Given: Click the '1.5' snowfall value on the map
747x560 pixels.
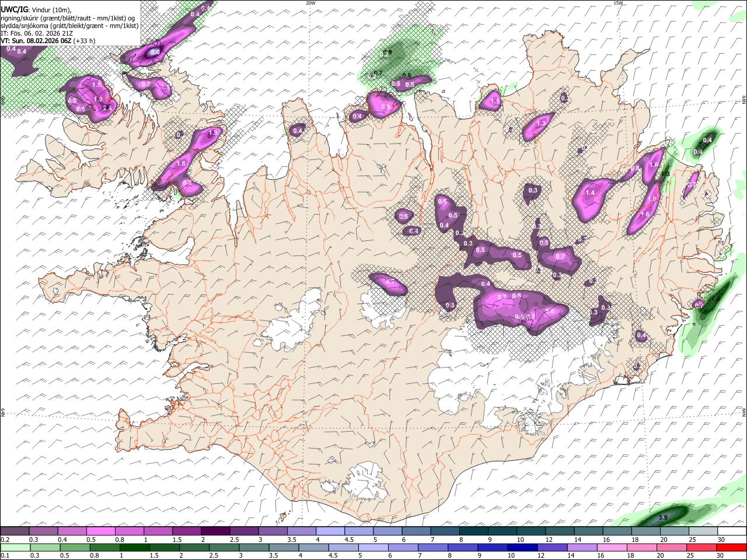Looking at the screenshot, I should point(96,85).
